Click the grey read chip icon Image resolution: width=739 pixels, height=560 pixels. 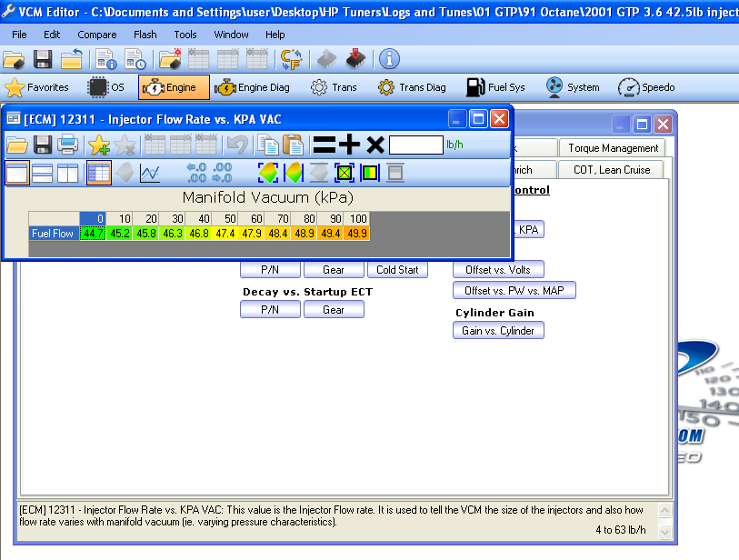pyautogui.click(x=326, y=60)
